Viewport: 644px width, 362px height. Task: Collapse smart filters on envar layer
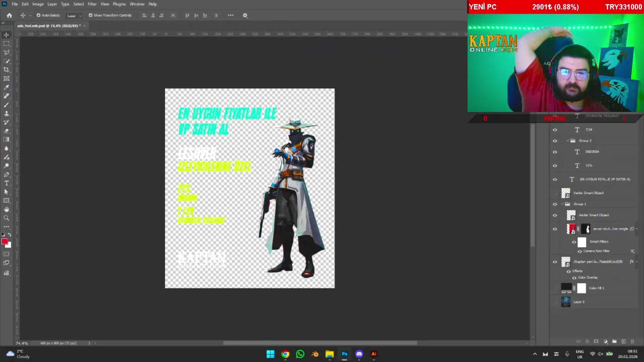(x=636, y=229)
